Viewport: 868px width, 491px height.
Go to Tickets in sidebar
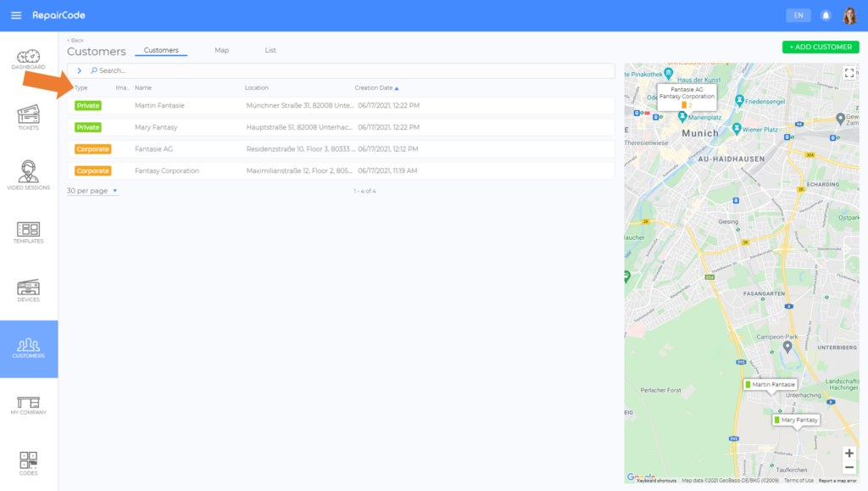point(28,117)
